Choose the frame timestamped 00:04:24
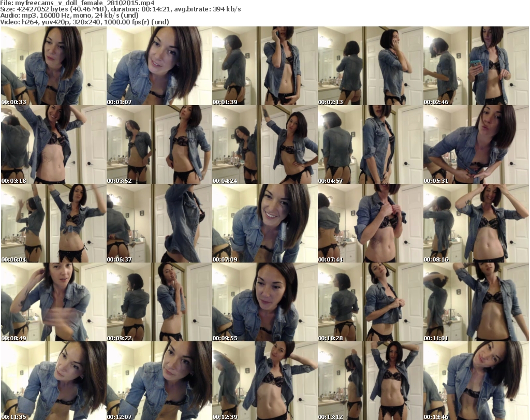530x420 pixels. click(x=264, y=144)
